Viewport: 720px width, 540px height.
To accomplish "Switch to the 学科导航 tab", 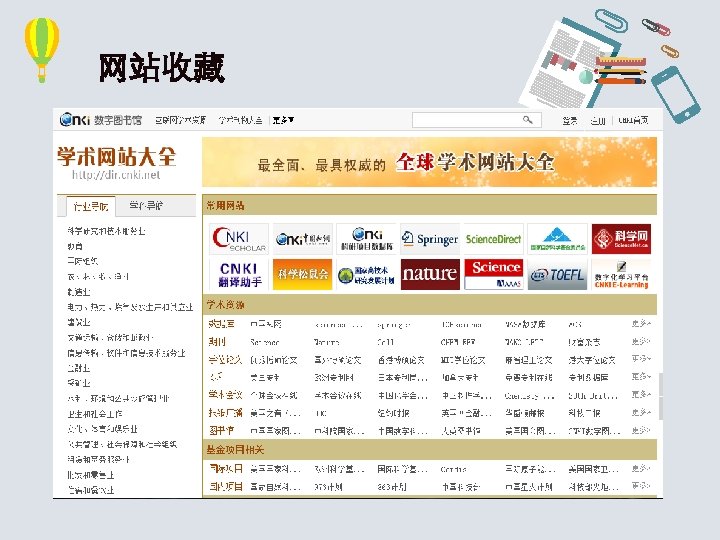I will point(146,205).
